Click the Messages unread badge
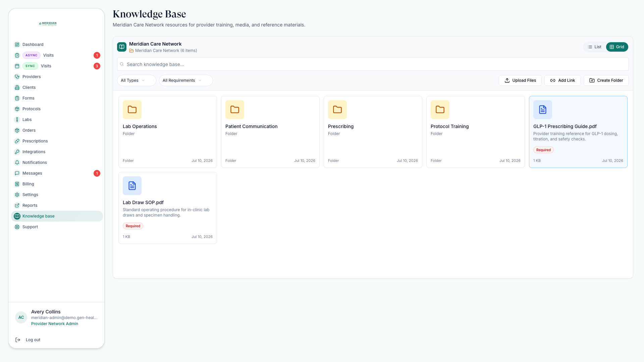This screenshot has width=644, height=362. pyautogui.click(x=97, y=173)
